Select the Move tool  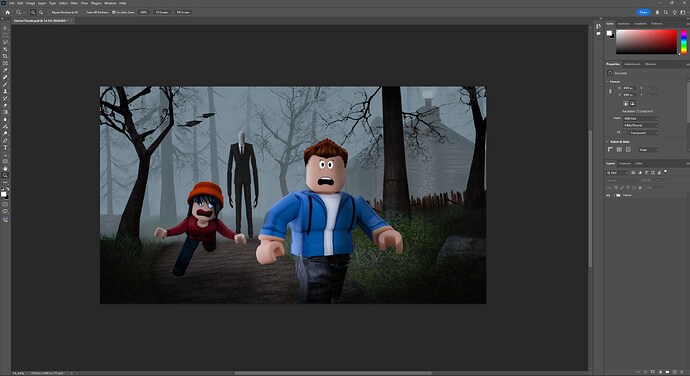tap(5, 28)
